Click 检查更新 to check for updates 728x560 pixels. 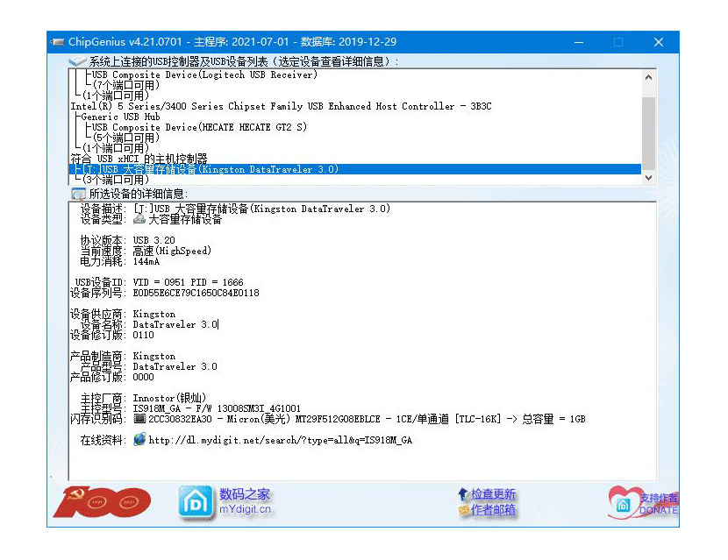(x=493, y=495)
